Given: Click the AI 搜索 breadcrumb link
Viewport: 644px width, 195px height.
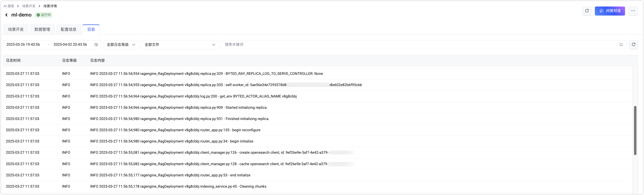Looking at the screenshot, I should [9, 6].
